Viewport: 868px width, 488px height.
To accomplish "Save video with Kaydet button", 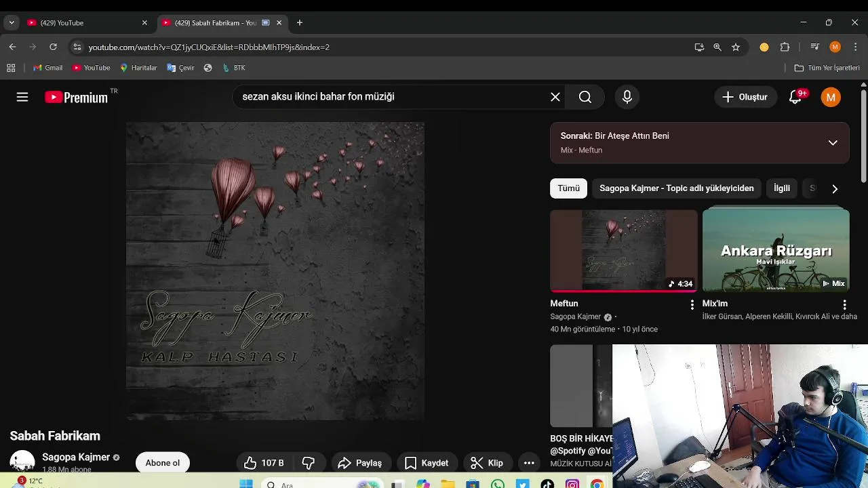I will 427,463.
